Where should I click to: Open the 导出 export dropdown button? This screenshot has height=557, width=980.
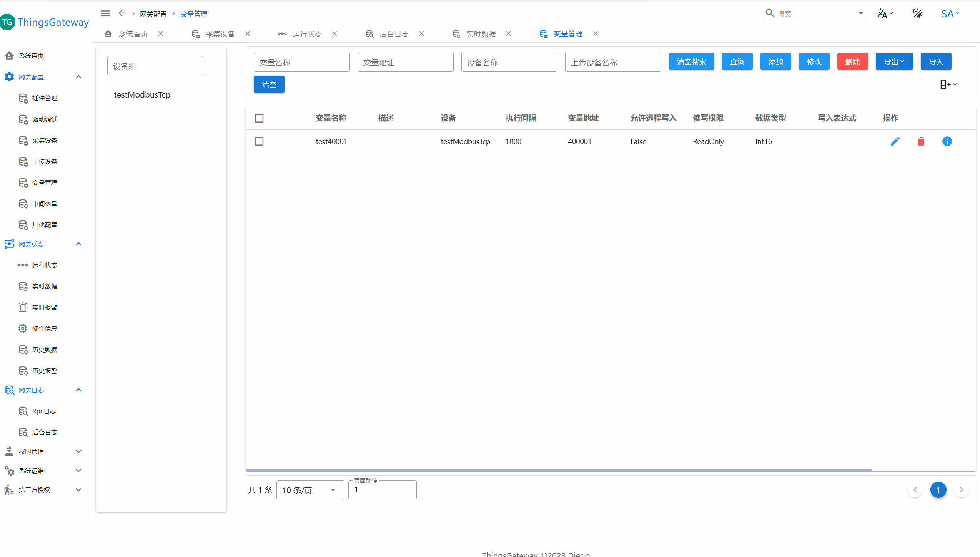pyautogui.click(x=894, y=62)
